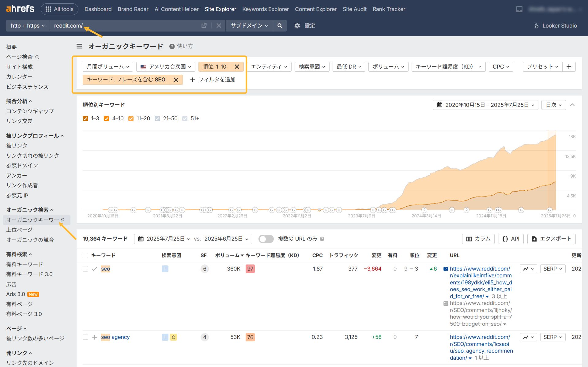Open Site Audit from the navigation bar
Viewport: 588px width, 367px height.
[354, 9]
